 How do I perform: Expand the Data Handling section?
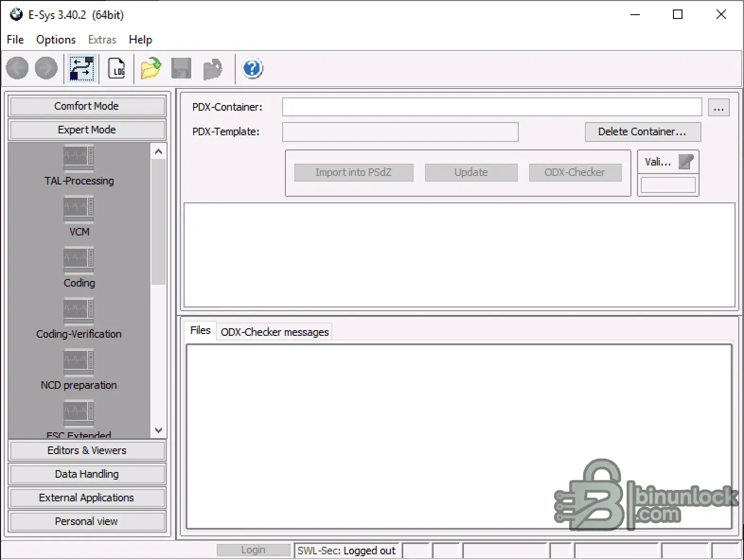pos(87,474)
